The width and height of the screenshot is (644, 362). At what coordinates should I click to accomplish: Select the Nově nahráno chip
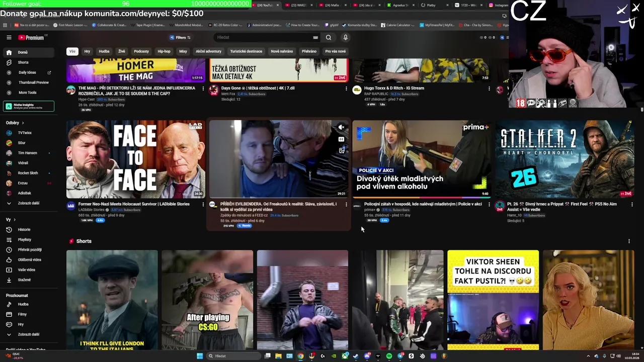click(282, 51)
